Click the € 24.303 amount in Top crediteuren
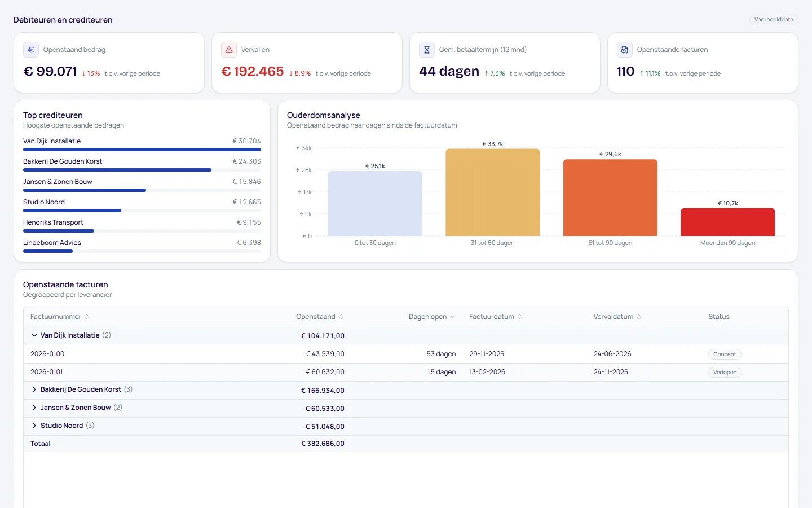The height and width of the screenshot is (508, 812). 247,161
